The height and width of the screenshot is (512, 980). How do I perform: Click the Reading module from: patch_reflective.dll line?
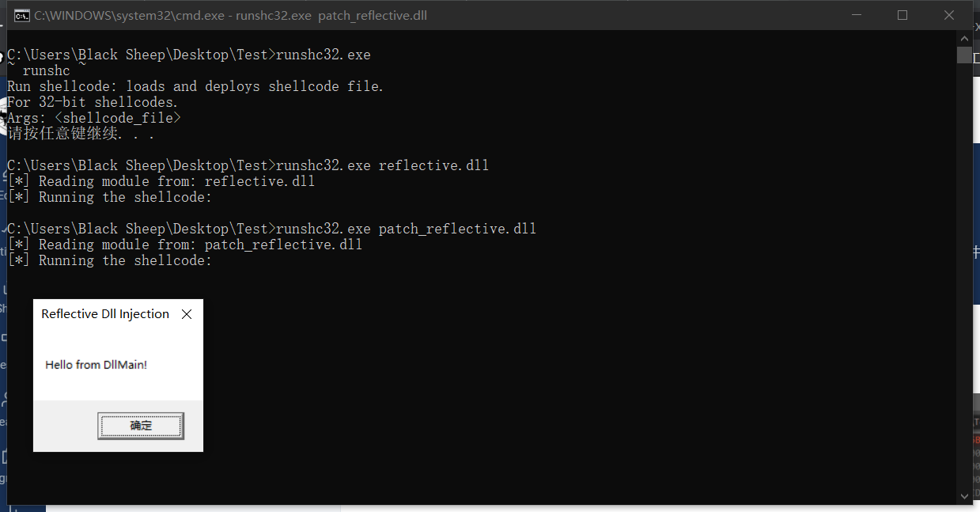[184, 245]
